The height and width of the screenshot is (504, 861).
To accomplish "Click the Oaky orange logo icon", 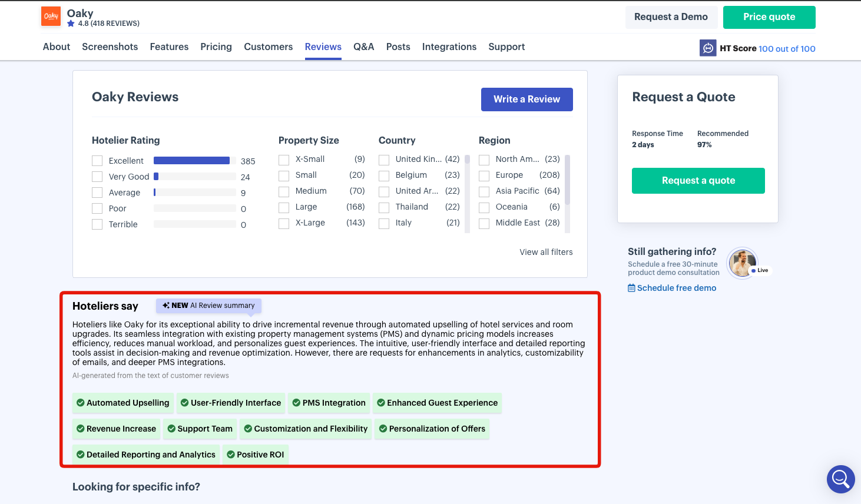I will (51, 16).
